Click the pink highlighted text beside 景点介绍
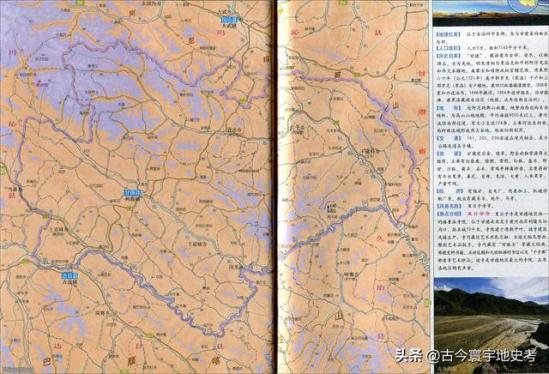549x374 pixels. [x=478, y=214]
